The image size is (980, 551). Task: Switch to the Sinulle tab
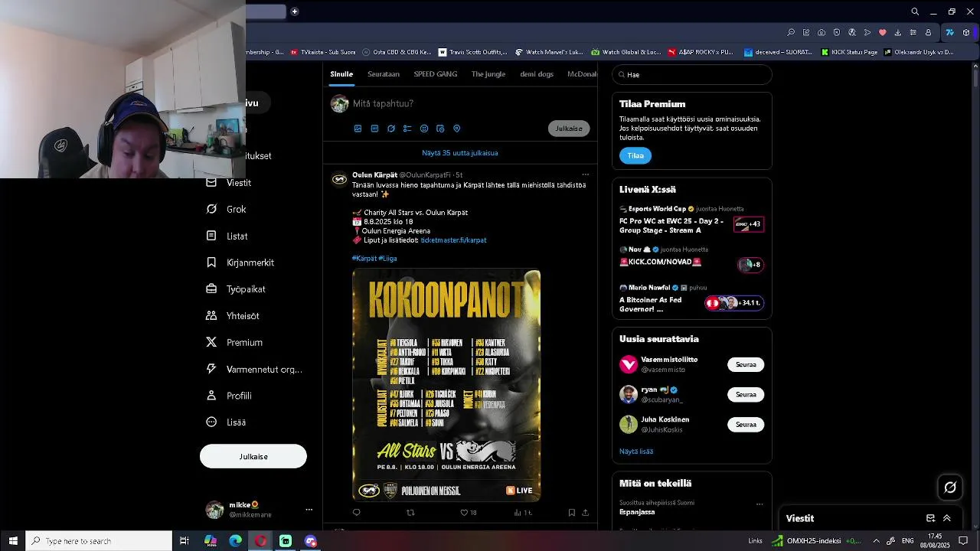click(x=341, y=74)
